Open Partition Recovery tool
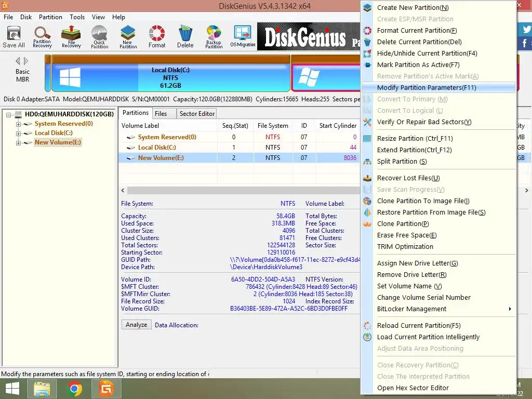Screen dimensions: 532x399 pyautogui.click(x=42, y=37)
